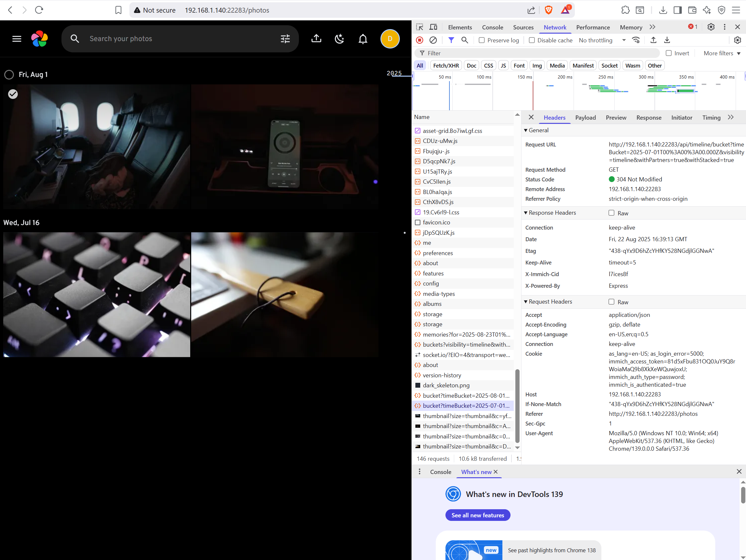Open the DevTools settings gear

point(711,27)
